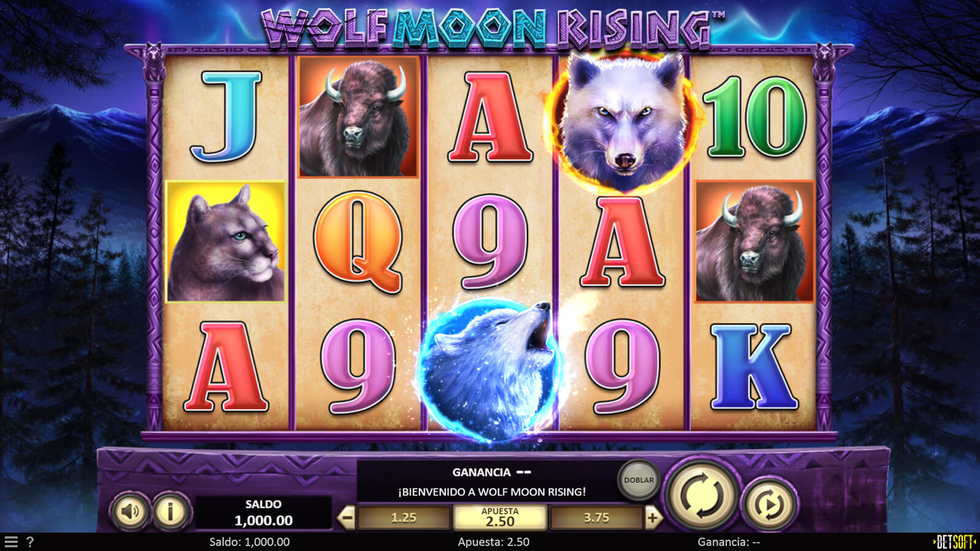Click the buffalo symbol on fifth reel
This screenshot has height=551, width=980.
(x=755, y=241)
